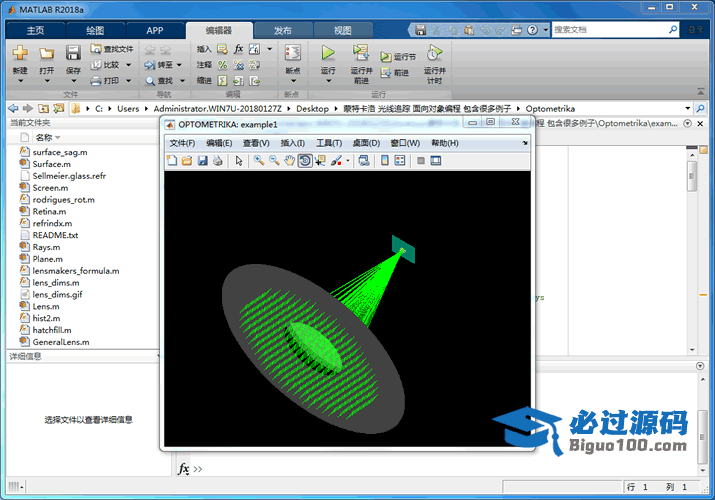Click the Edit Plot arrow tool in figure
Viewport: 715px width, 500px height.
(x=239, y=160)
